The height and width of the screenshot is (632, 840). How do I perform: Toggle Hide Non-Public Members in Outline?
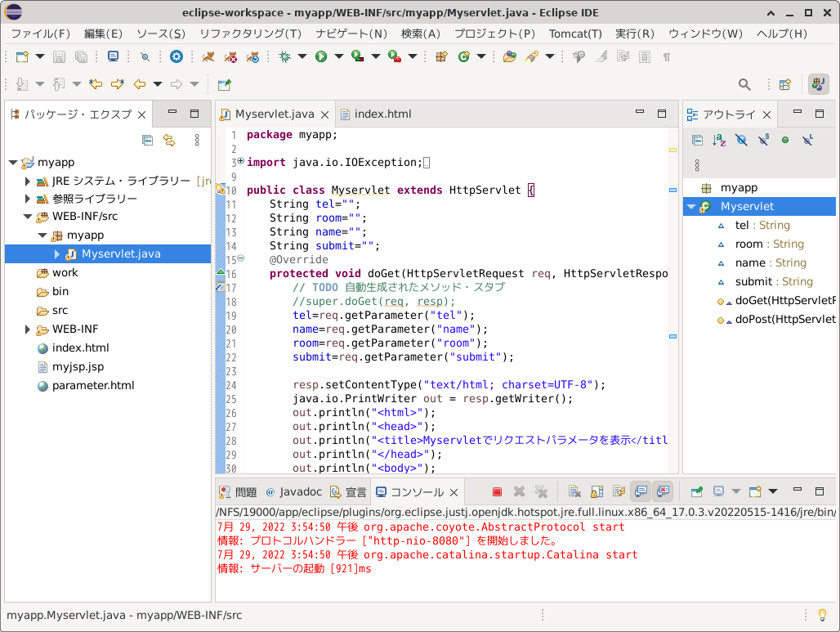click(785, 141)
